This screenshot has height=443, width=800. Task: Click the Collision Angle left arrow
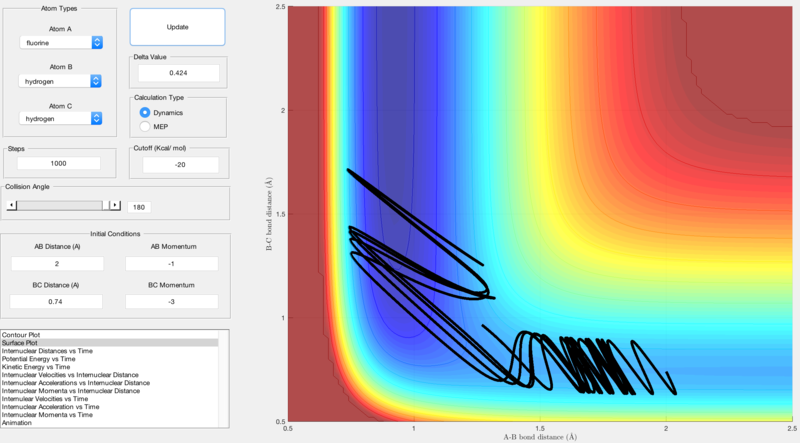(x=12, y=205)
